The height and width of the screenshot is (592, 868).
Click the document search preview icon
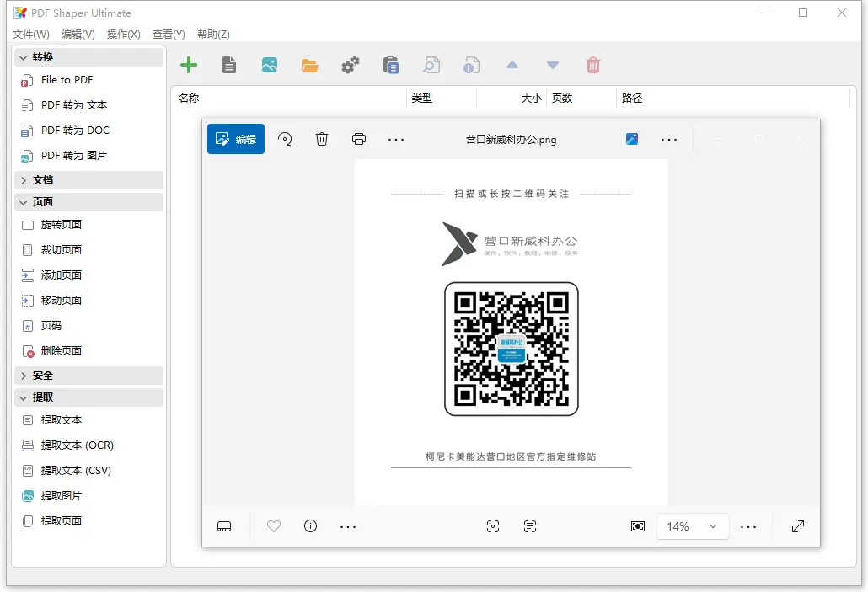(x=431, y=66)
